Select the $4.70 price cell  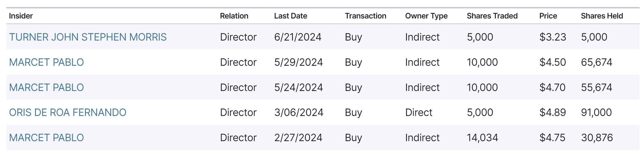[x=552, y=87]
